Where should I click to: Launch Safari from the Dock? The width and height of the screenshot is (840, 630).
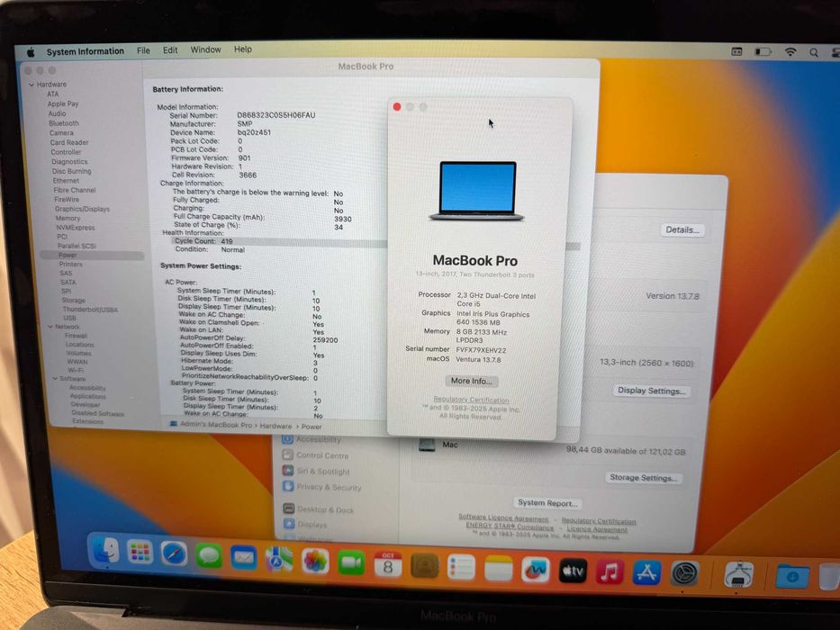click(x=175, y=553)
